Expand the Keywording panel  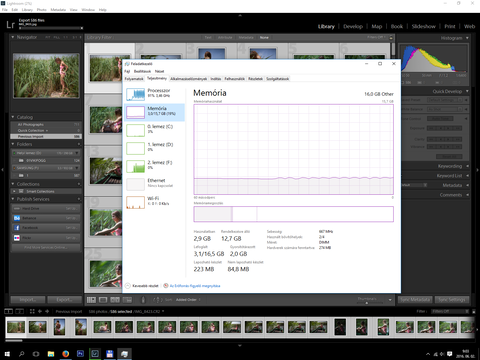coord(467,166)
